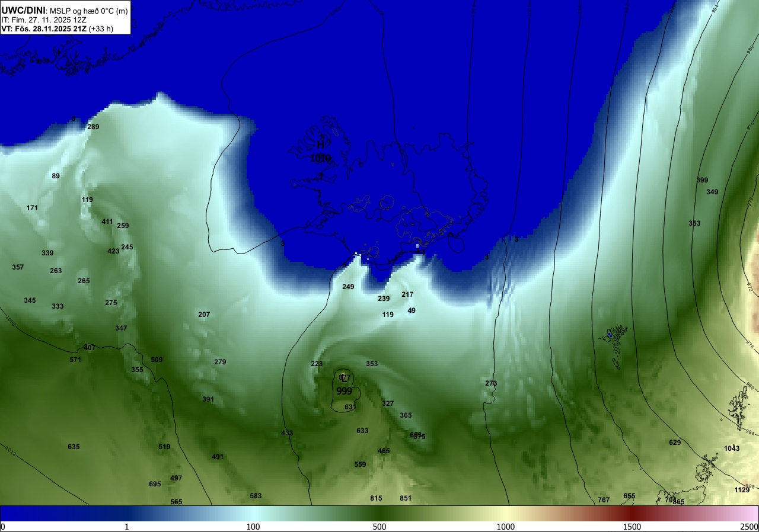The image size is (759, 532).
Task: Click the 2500 label on the color scale
Action: (750, 527)
